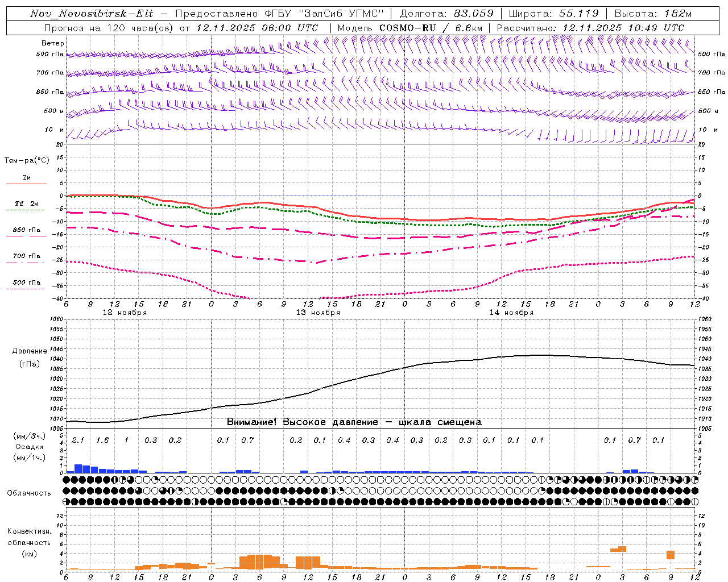Image resolution: width=728 pixels, height=582 pixels.
Task: Click the forecast text "Прогноз на 120 часа(ов)"
Action: click(x=109, y=28)
